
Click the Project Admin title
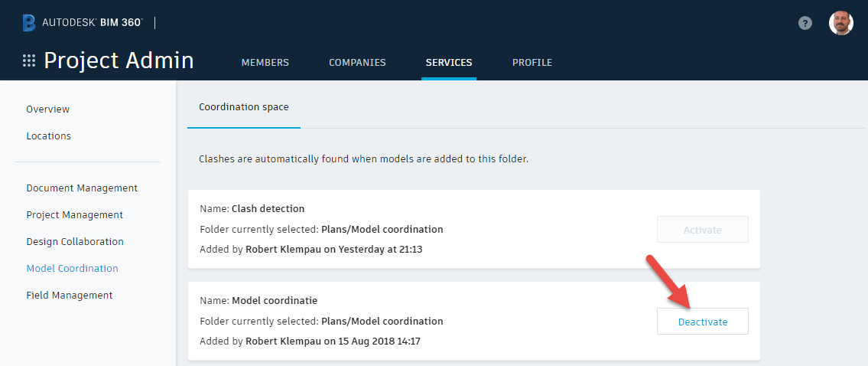[x=119, y=61]
